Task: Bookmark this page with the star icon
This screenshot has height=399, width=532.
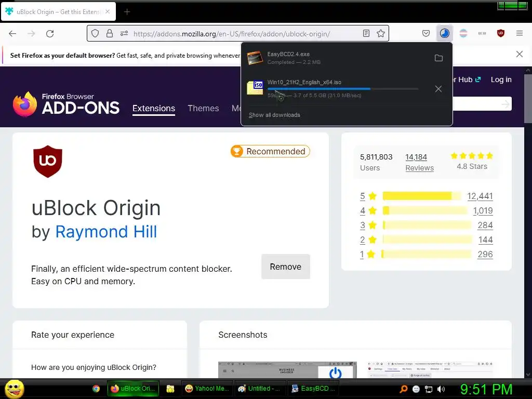Action: [x=381, y=33]
